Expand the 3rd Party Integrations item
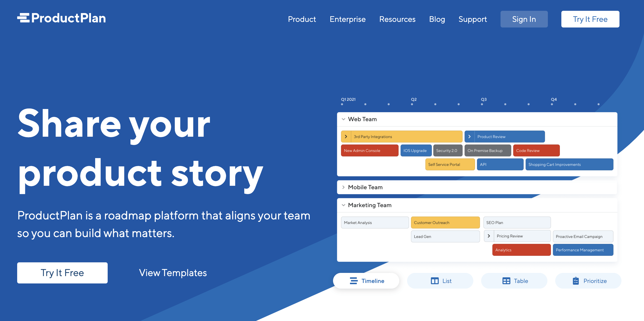644x321 pixels. tap(346, 136)
